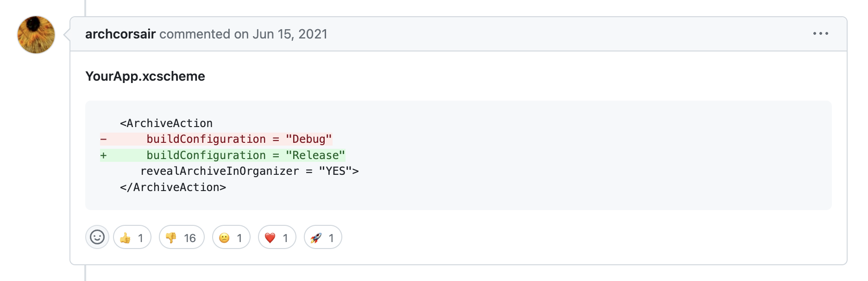Click the "Debug" value in removed line
This screenshot has height=281, width=868.
pyautogui.click(x=309, y=139)
